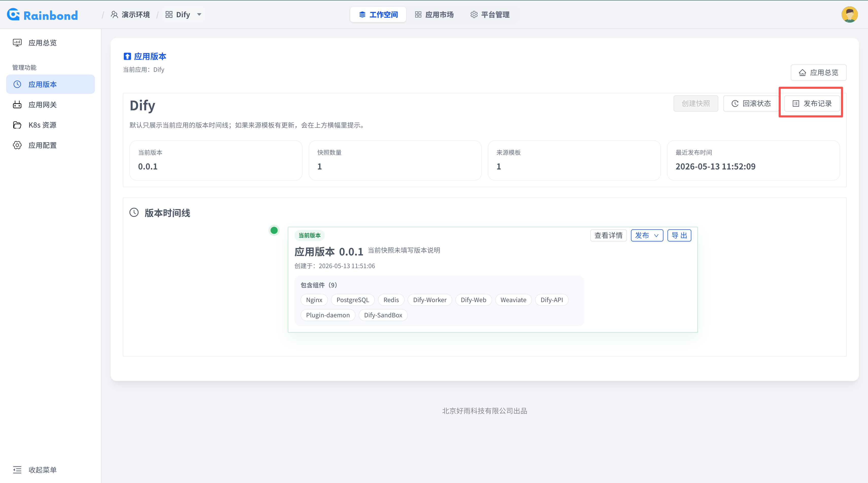This screenshot has height=483, width=868.
Task: Click the Dify-Web component tag
Action: pyautogui.click(x=473, y=300)
